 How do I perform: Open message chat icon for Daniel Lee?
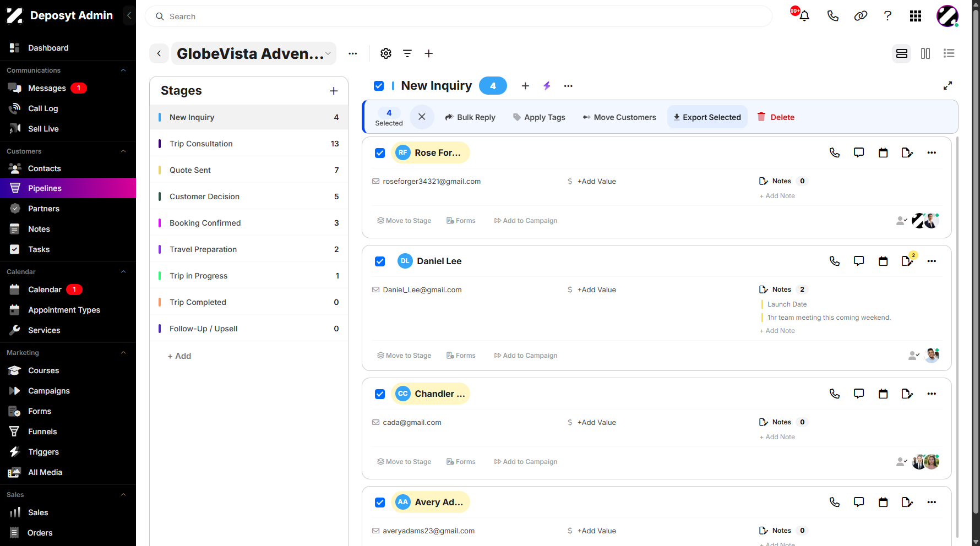coord(859,261)
